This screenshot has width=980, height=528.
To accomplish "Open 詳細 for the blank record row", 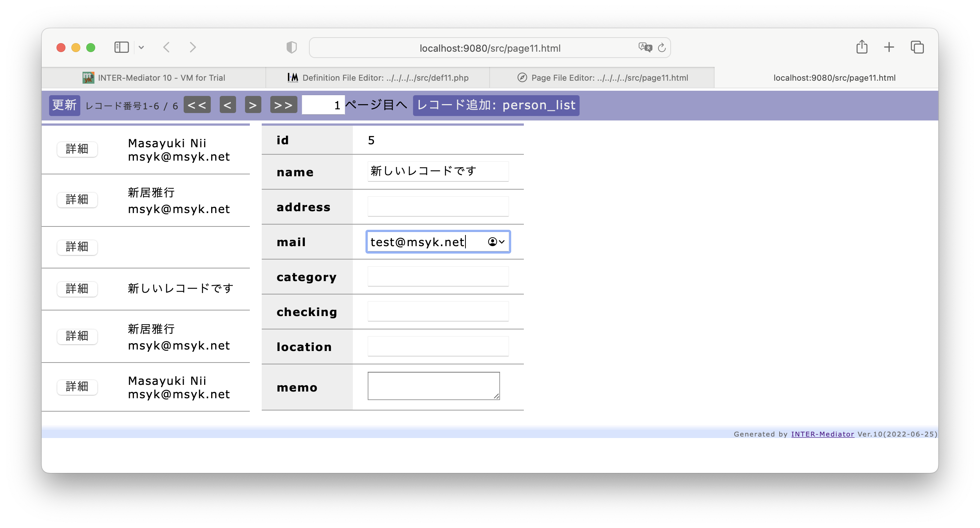I will coord(77,247).
